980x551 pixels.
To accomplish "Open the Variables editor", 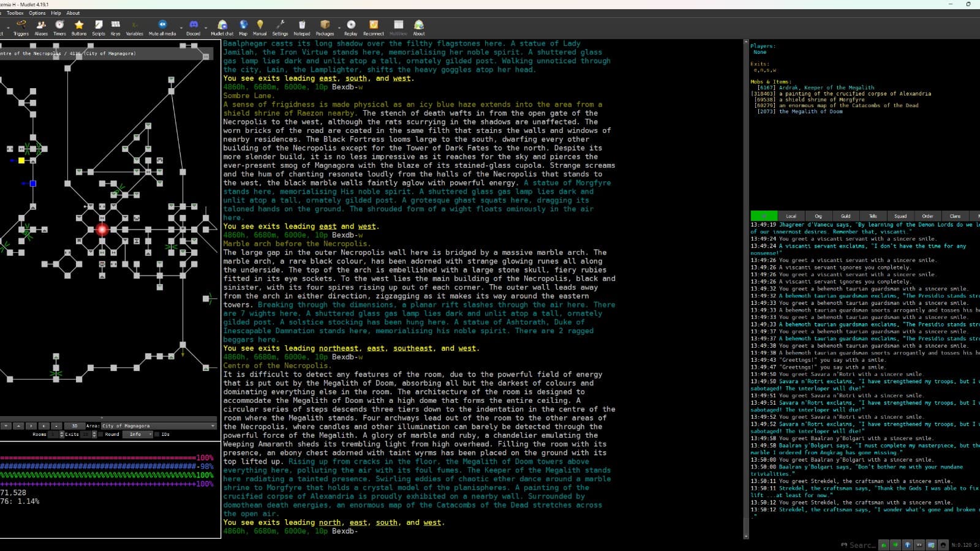I will pos(134,28).
